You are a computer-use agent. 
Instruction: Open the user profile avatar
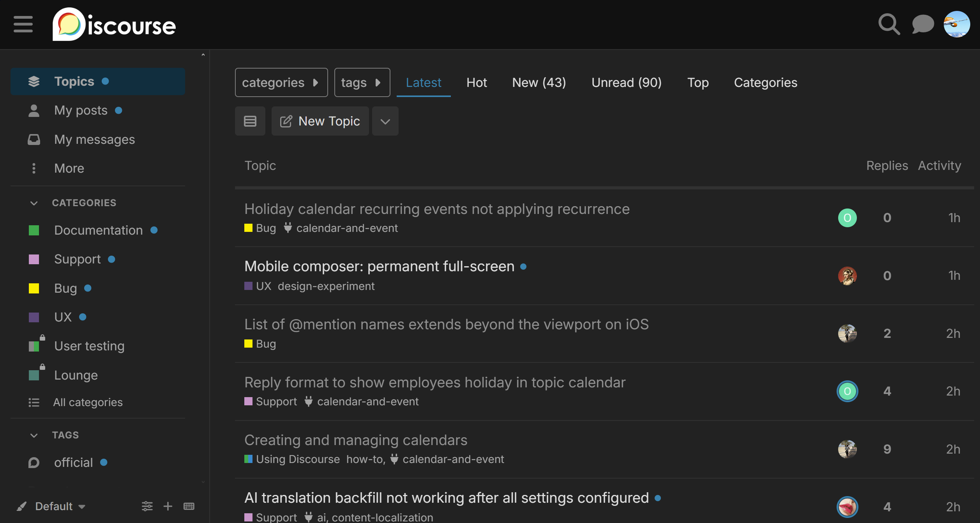(x=957, y=25)
